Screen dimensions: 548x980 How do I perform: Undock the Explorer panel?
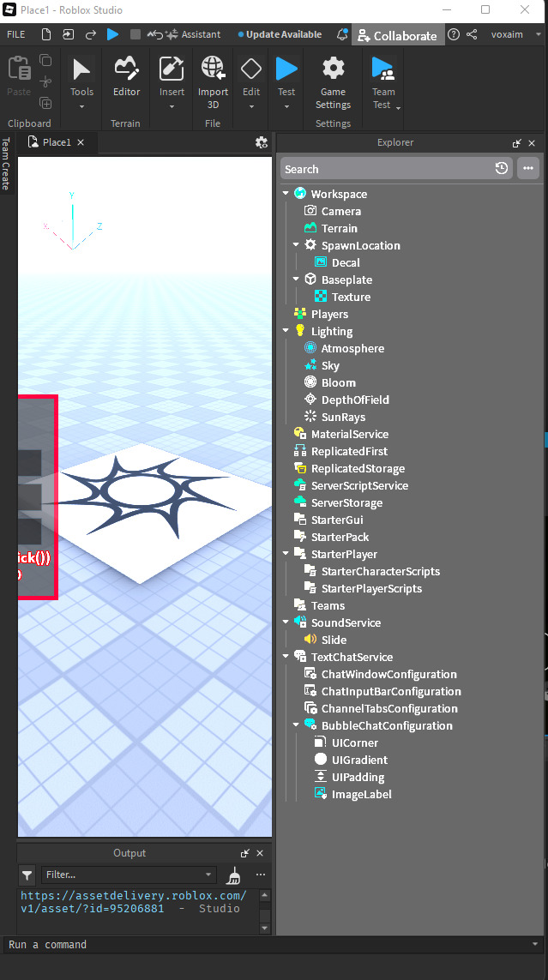(517, 143)
